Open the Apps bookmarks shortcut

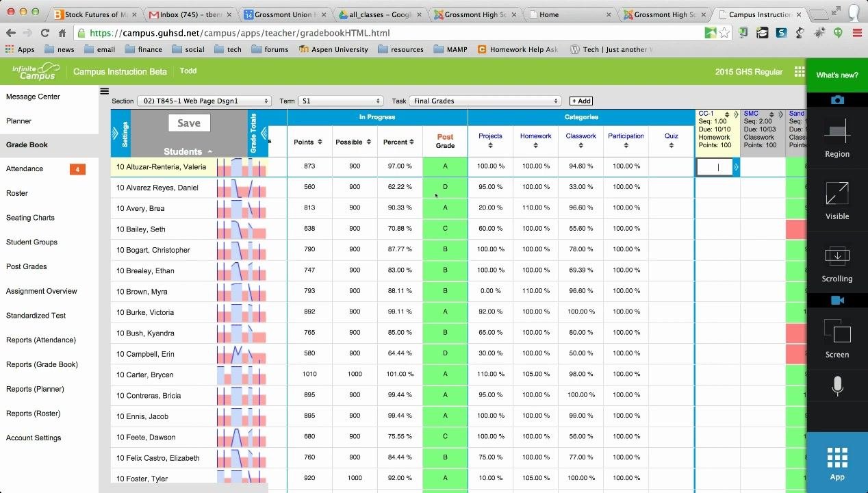click(20, 49)
